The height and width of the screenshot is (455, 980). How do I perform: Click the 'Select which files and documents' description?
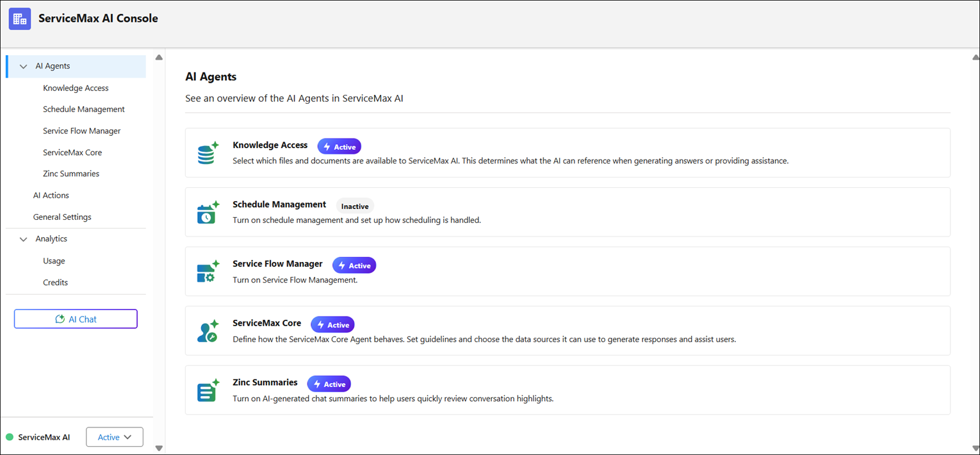tap(510, 161)
